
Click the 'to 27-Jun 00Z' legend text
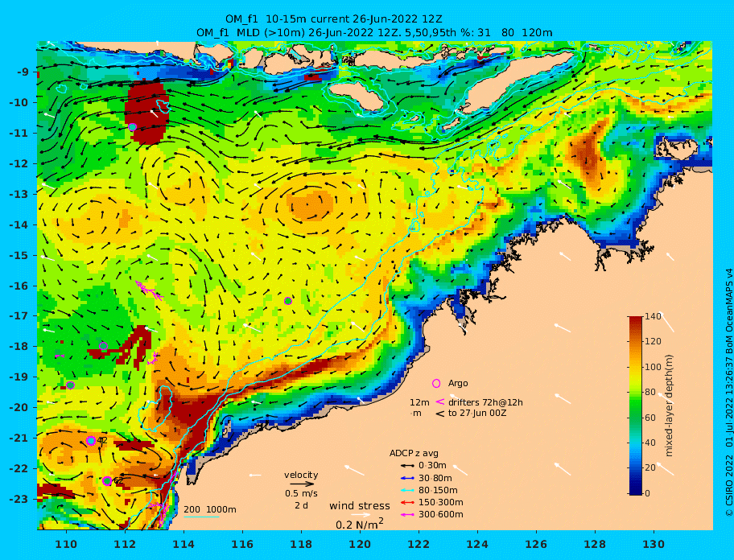point(477,413)
